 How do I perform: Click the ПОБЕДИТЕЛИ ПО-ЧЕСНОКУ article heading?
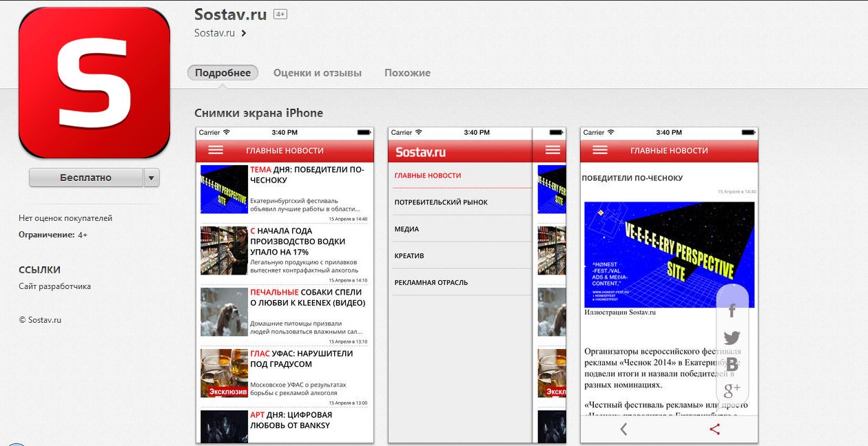coord(632,178)
